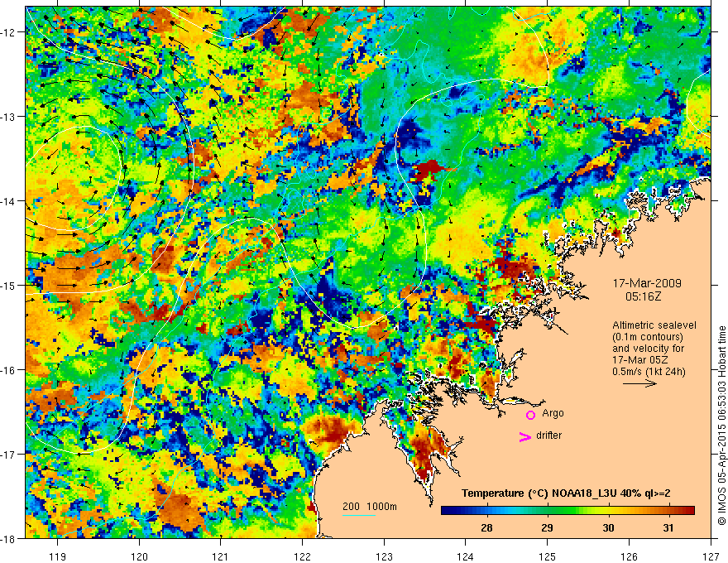Click the '-18' latitude axis label

[x=8, y=538]
